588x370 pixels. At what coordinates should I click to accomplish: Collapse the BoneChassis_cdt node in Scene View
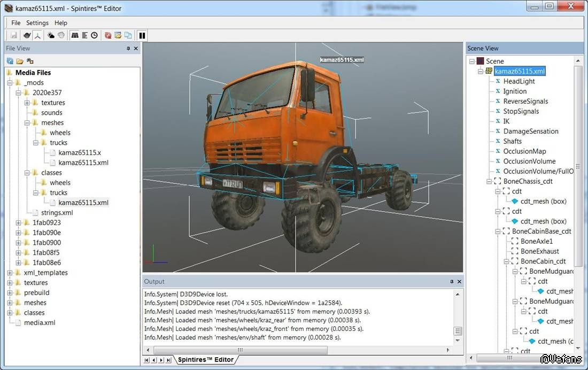point(489,181)
